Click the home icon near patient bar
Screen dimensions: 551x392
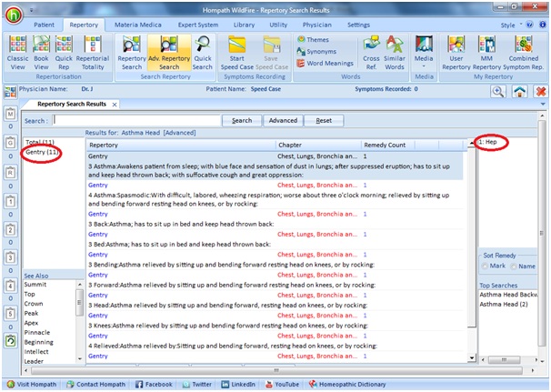520,92
